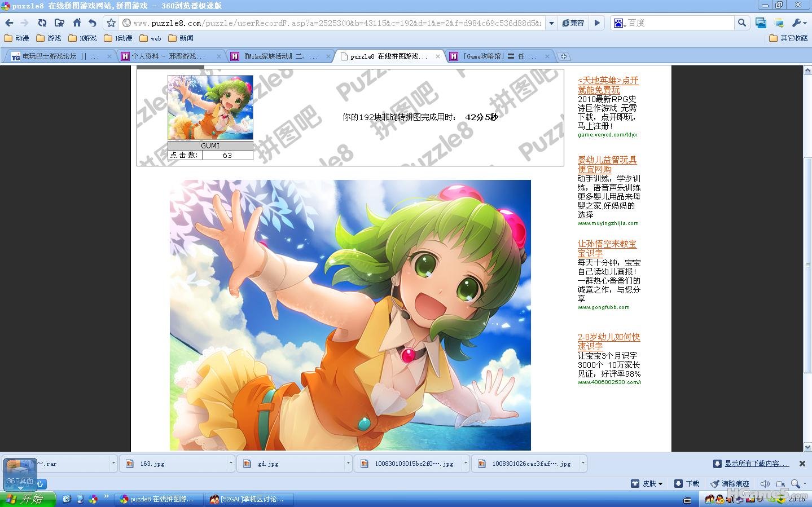Click 显示所有下载内容 link
The width and height of the screenshot is (812, 507).
757,464
